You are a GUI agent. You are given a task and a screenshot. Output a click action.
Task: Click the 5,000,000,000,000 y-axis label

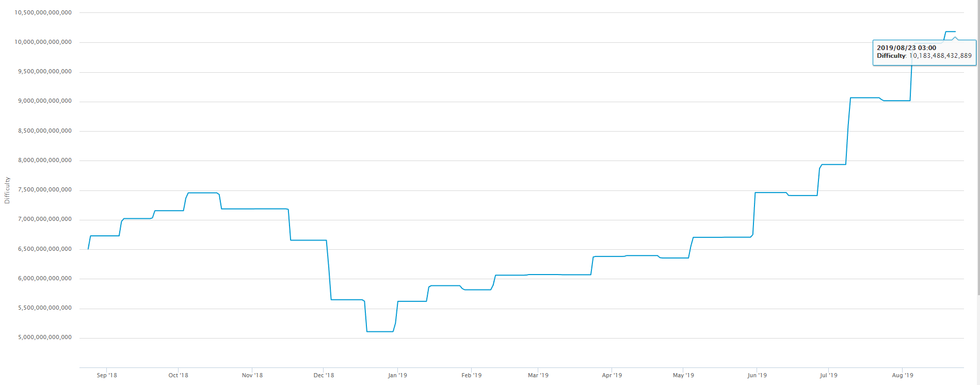pos(44,337)
